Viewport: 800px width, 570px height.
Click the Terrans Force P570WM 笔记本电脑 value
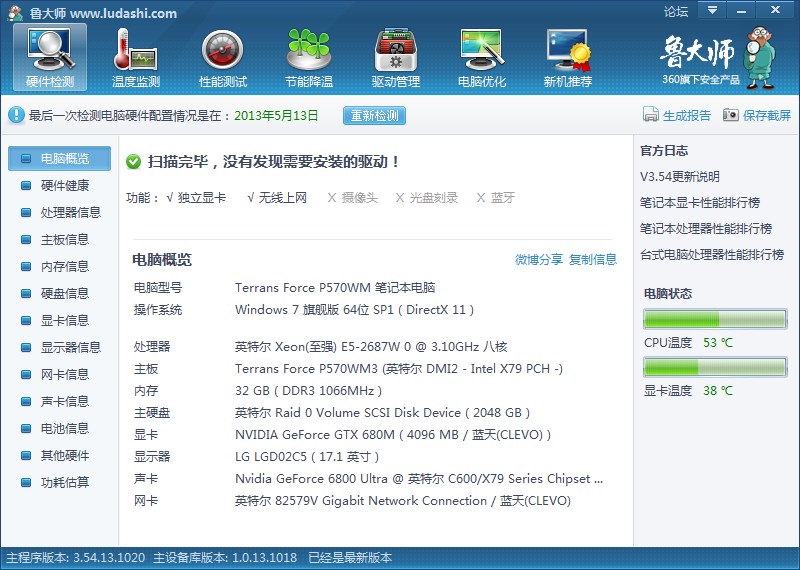coord(335,287)
